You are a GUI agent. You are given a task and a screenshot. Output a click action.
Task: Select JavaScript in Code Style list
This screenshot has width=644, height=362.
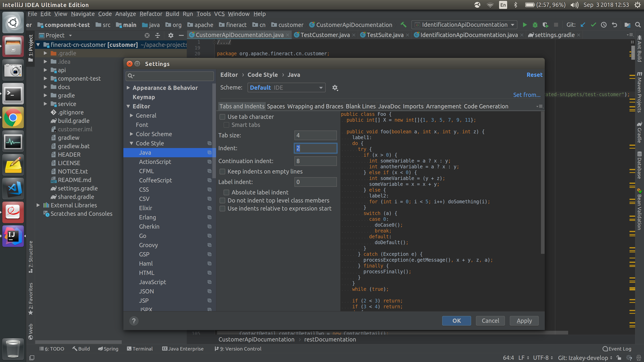pos(153,282)
